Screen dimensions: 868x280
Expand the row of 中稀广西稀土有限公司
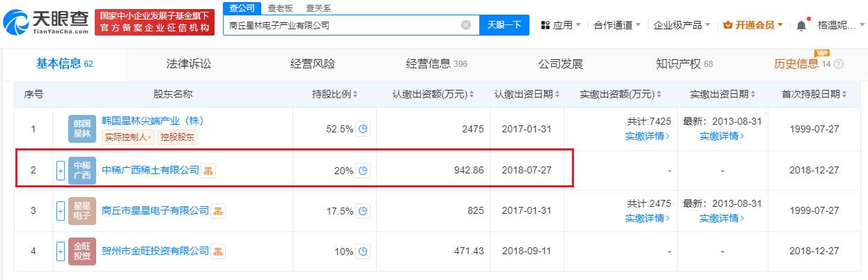pos(61,171)
